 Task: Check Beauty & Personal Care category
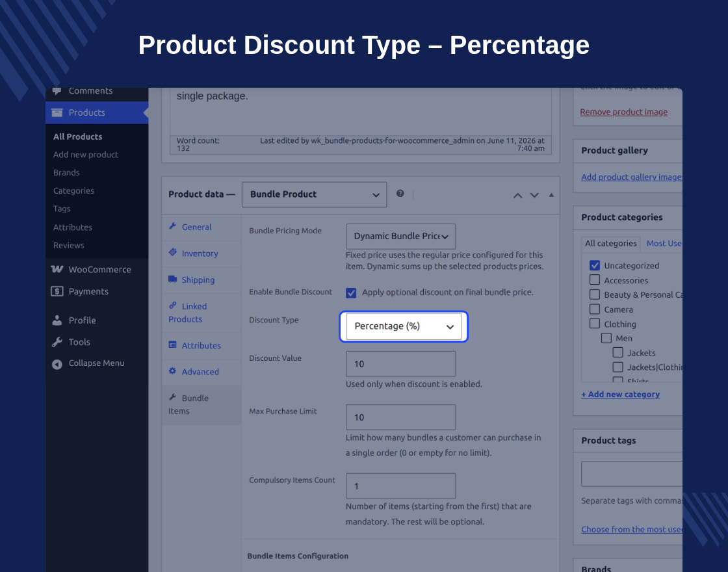[595, 294]
